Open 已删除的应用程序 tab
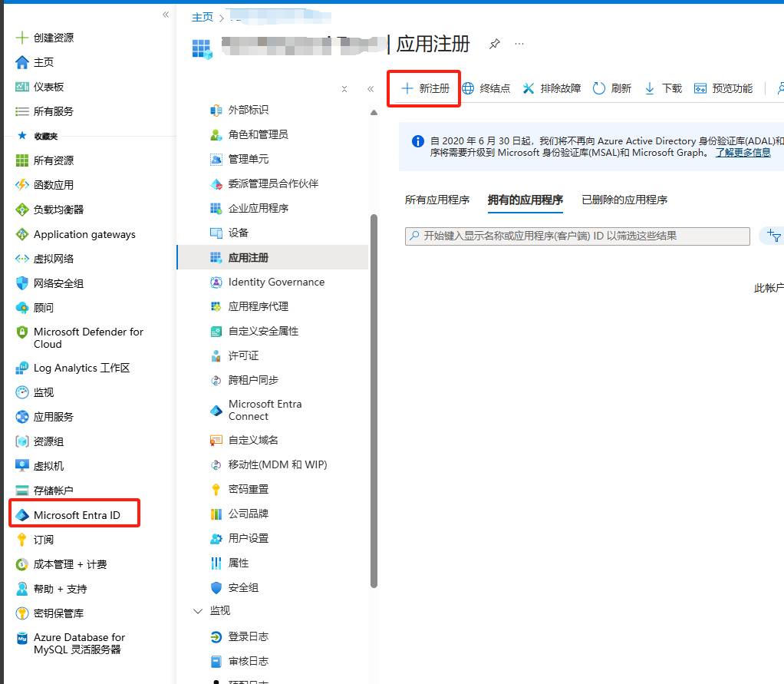The image size is (784, 684). (x=624, y=200)
